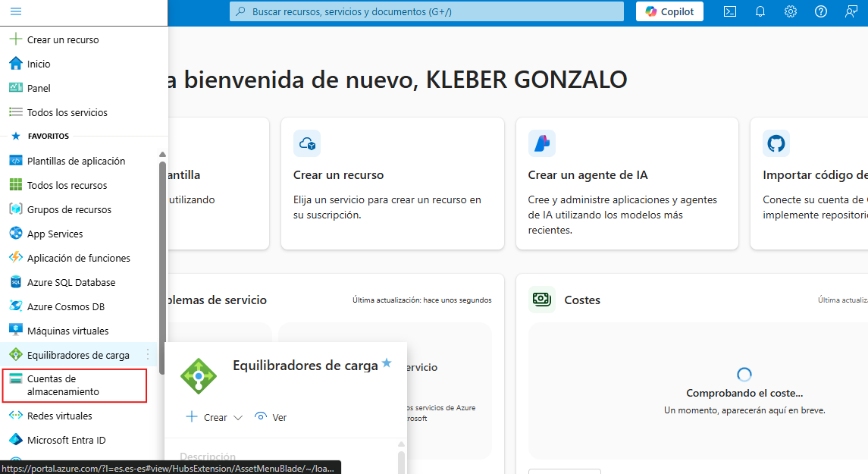868x474 pixels.
Task: Open the three-dot menu beside Equilibradores de carga
Action: (148, 354)
